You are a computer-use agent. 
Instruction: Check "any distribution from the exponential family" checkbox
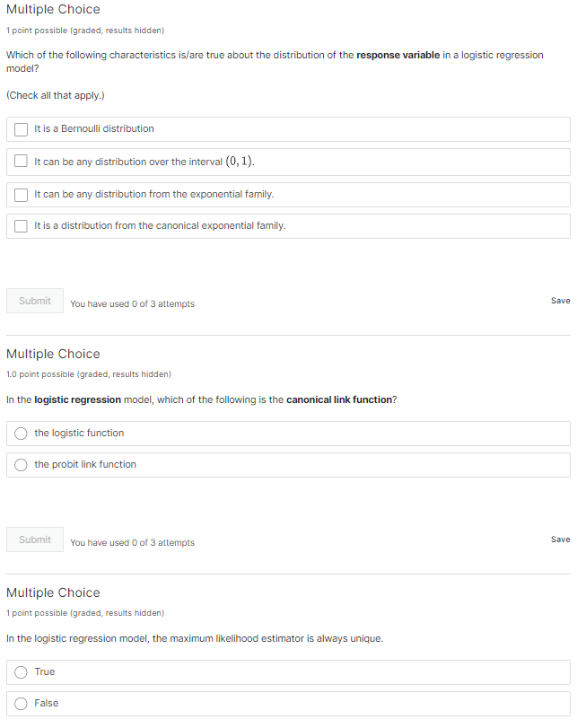click(22, 195)
